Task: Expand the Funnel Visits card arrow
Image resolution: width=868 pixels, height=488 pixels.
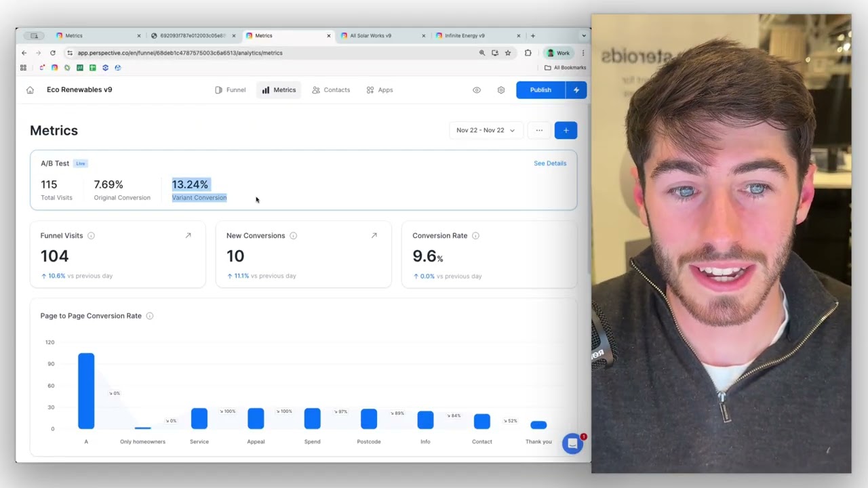Action: click(188, 236)
